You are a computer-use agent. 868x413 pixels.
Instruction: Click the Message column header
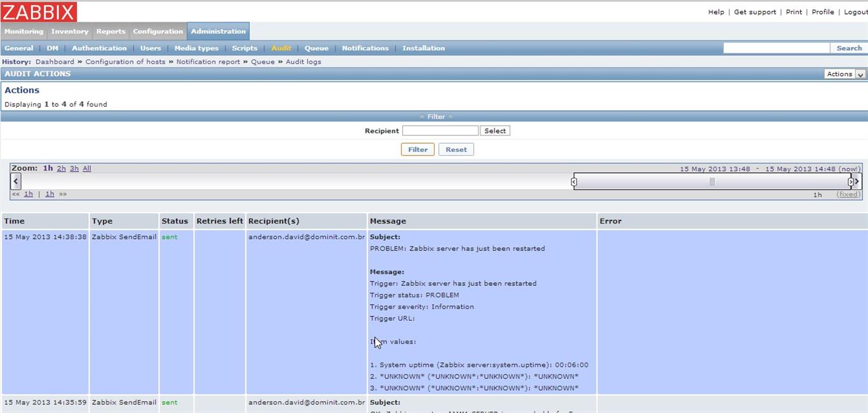(x=482, y=221)
